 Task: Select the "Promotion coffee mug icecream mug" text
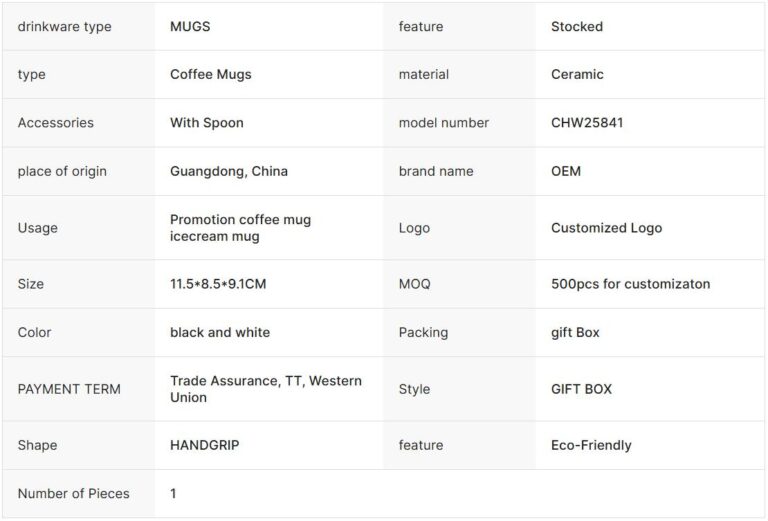click(x=240, y=228)
